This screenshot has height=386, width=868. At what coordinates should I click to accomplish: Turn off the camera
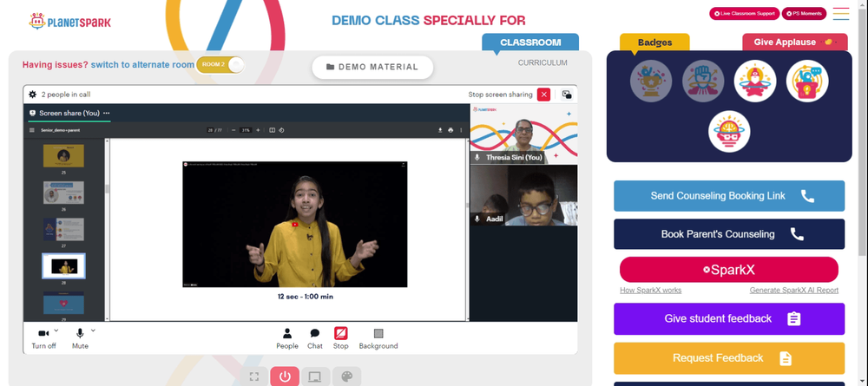pyautogui.click(x=43, y=337)
